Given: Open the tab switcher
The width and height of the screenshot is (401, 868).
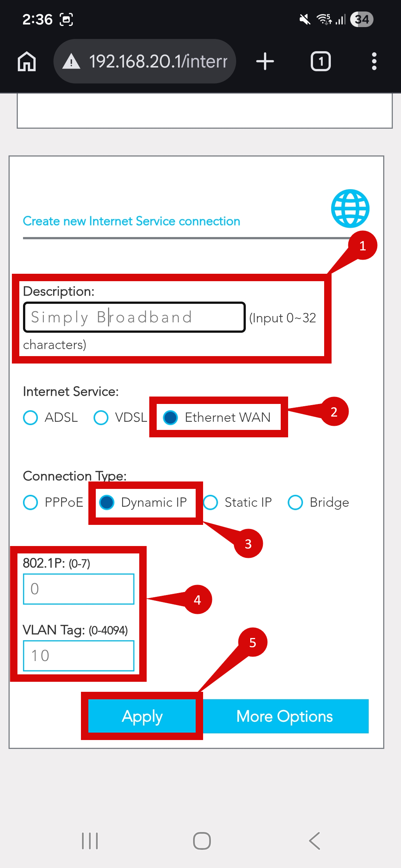Looking at the screenshot, I should (x=320, y=61).
